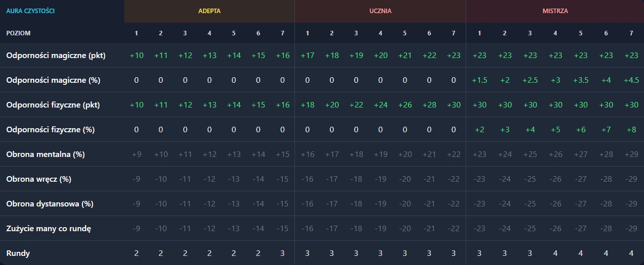The image size is (644, 265).
Task: Click the Odporności magiczne (pkt) row label
Action: coord(56,56)
